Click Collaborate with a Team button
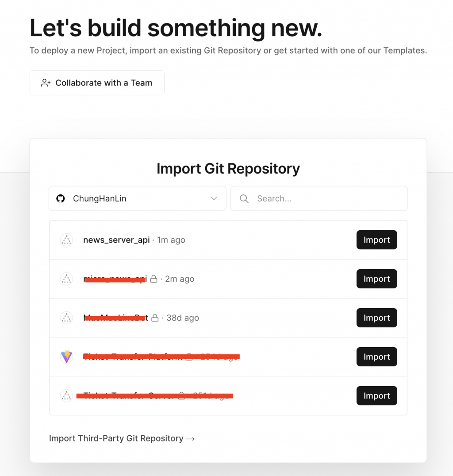 (97, 83)
